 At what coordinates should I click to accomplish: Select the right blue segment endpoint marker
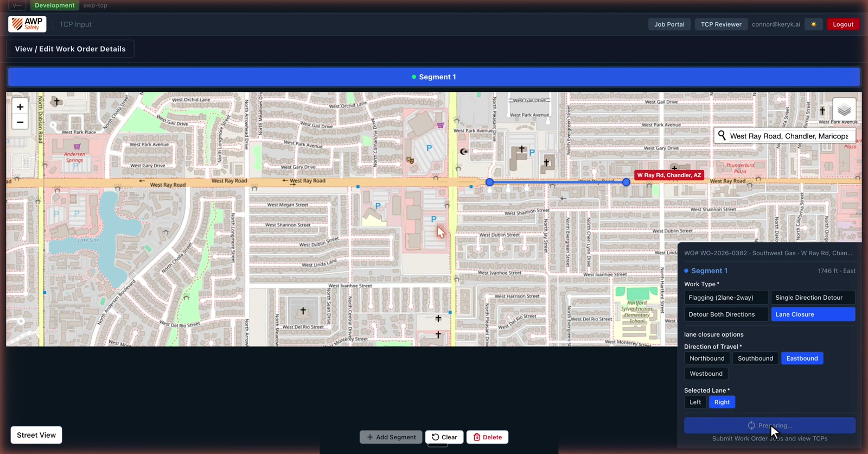626,182
